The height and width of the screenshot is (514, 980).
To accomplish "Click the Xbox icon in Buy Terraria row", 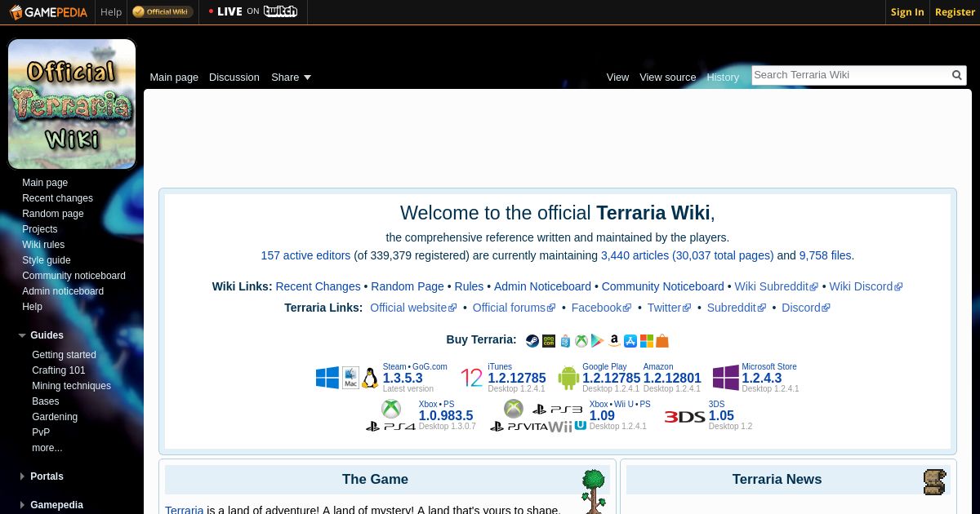I will point(581,341).
